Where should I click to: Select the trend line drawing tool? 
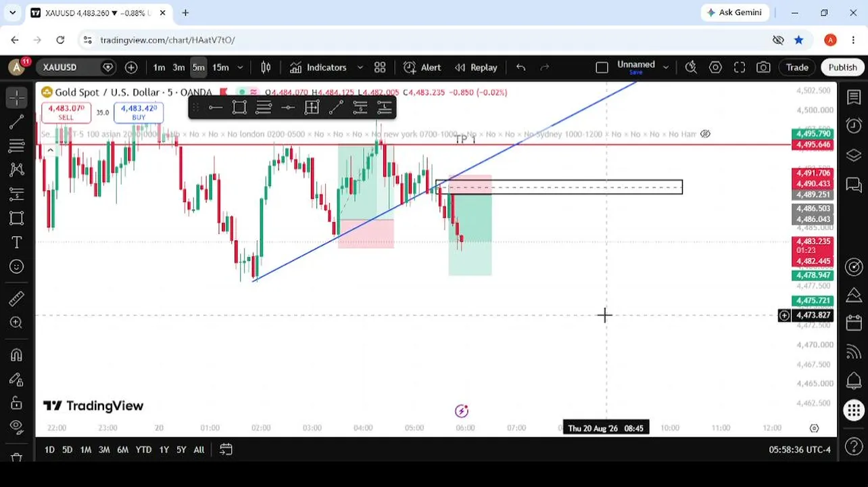coord(16,122)
